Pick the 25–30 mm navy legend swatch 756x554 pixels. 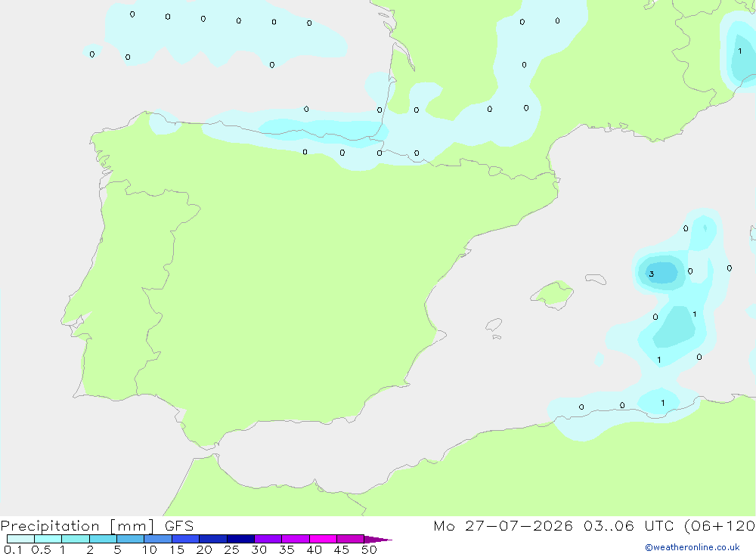pyautogui.click(x=240, y=539)
